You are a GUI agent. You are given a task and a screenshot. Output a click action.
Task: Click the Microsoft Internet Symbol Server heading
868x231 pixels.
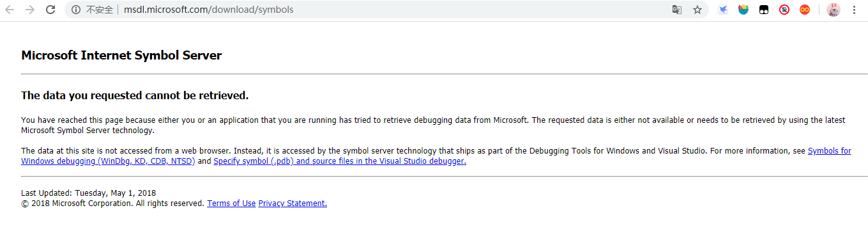point(121,55)
